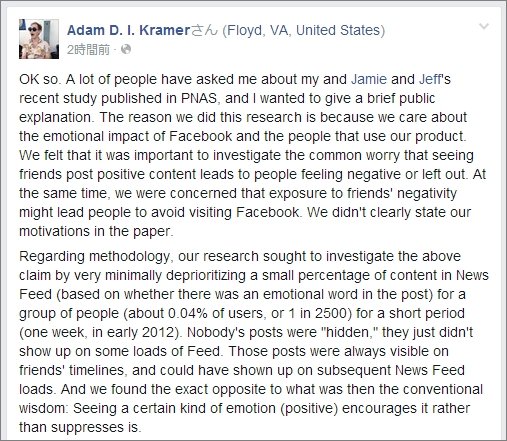Screen dimensions: 507x441
Task: Click the year 2012 in the post
Action: tap(159, 332)
